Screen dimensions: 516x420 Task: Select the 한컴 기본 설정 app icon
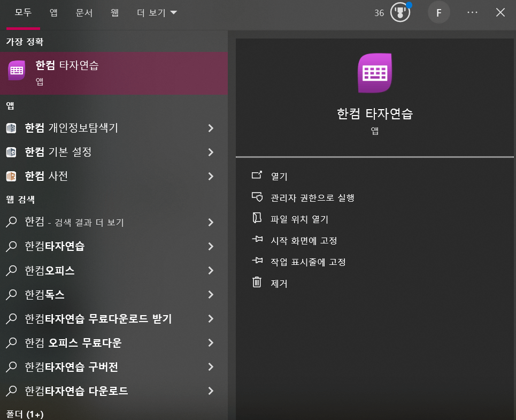[x=12, y=152]
